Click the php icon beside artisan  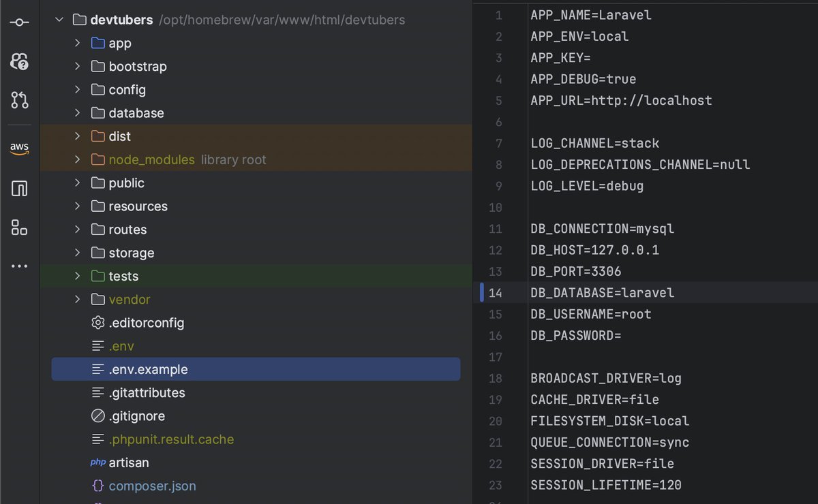tap(98, 462)
